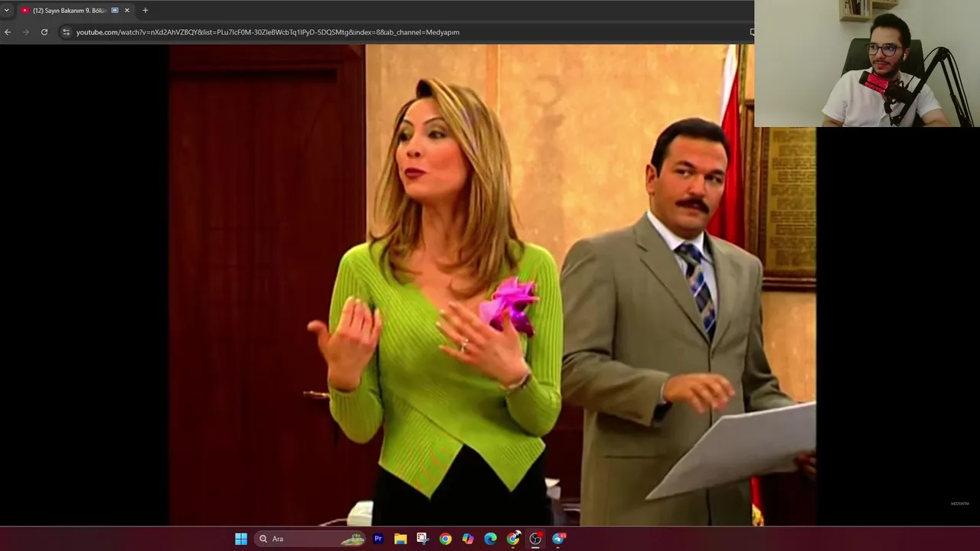The width and height of the screenshot is (980, 551).
Task: Open File Explorer from taskbar
Action: coord(400,539)
